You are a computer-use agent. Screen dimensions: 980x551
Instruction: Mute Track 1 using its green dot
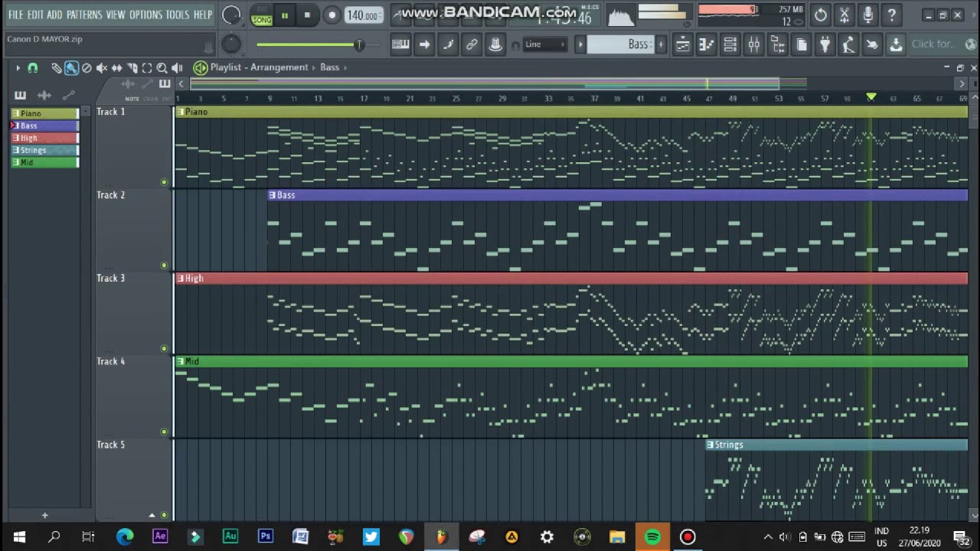click(164, 182)
